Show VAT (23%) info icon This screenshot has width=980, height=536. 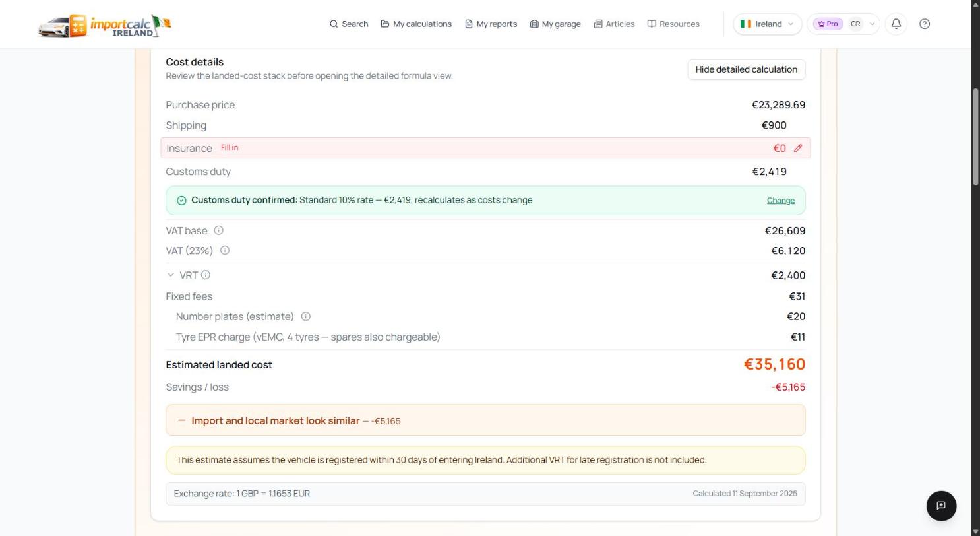[x=225, y=250]
